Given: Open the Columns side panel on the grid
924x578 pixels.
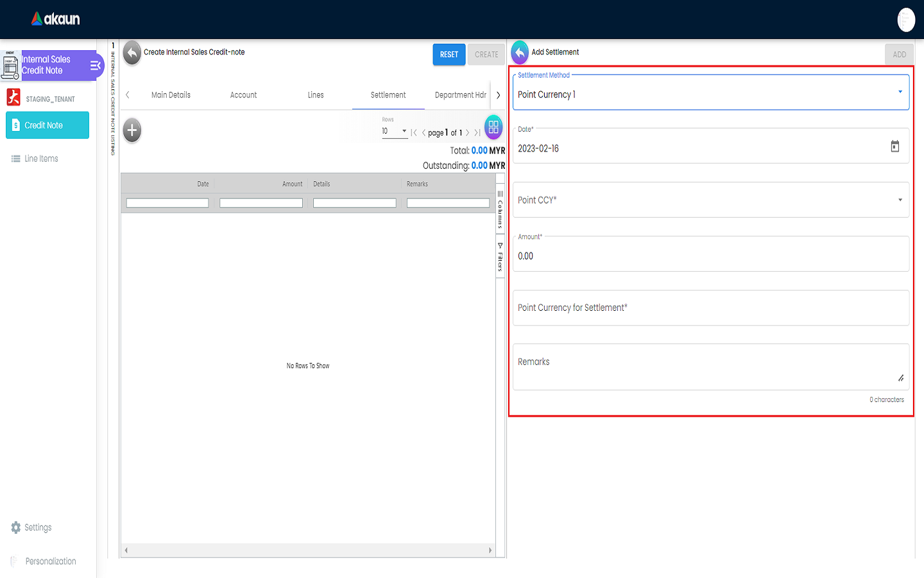Looking at the screenshot, I should click(501, 209).
